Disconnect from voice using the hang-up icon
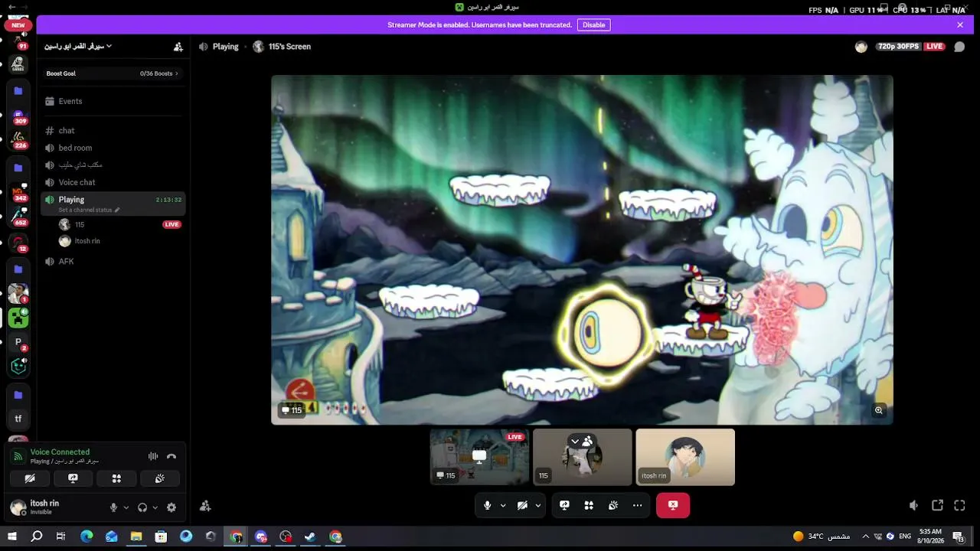Image resolution: width=980 pixels, height=551 pixels. 171,456
